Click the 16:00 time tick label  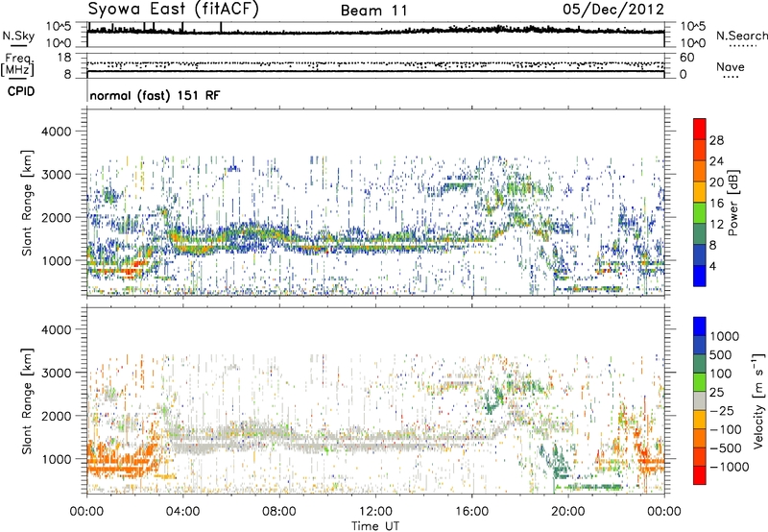point(471,512)
